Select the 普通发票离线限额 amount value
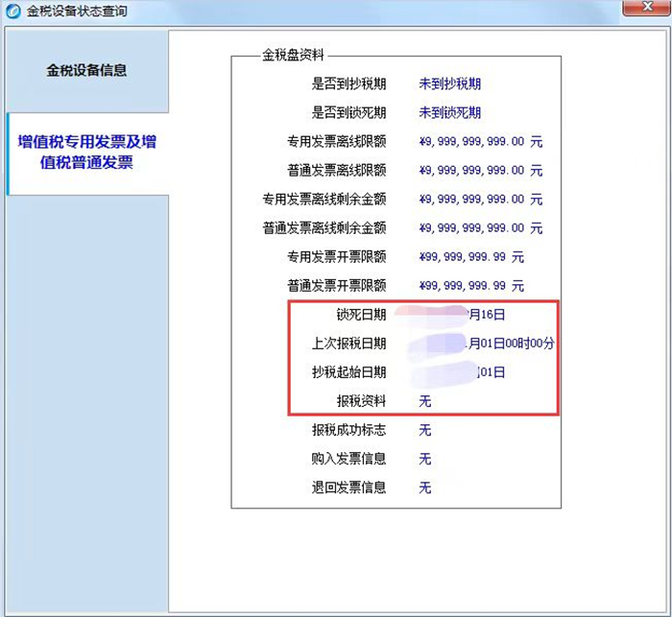672x617 pixels. coord(480,171)
